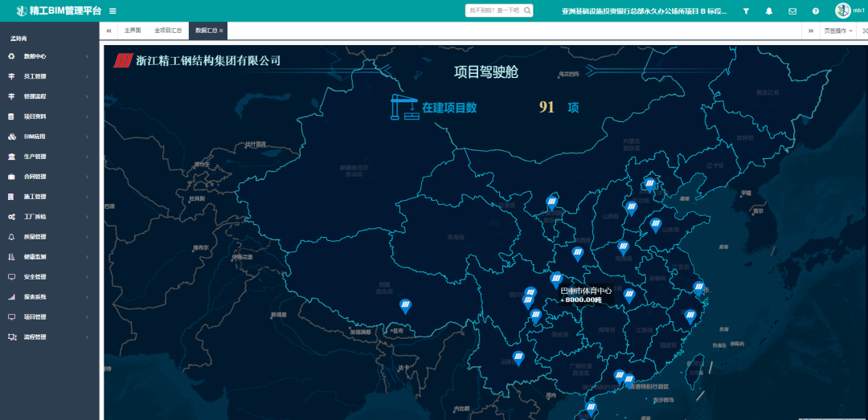Click the 8000.00吨 tooltip value

click(583, 300)
